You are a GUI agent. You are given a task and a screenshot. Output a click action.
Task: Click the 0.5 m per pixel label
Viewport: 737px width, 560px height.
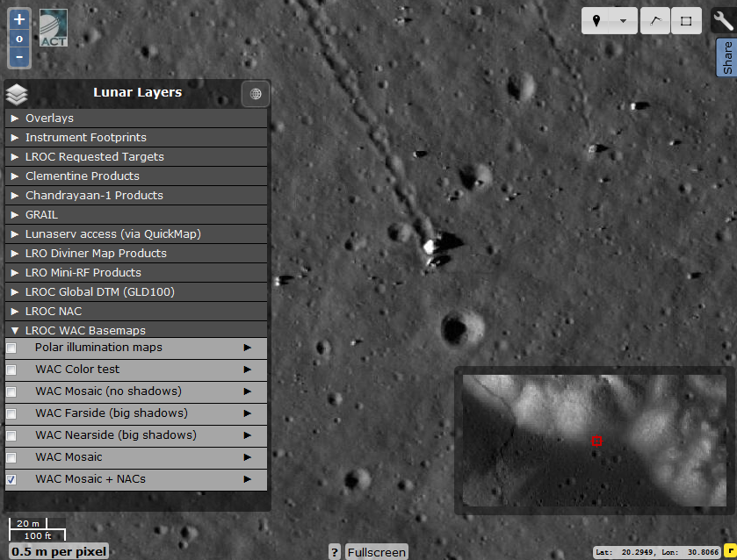pos(59,551)
